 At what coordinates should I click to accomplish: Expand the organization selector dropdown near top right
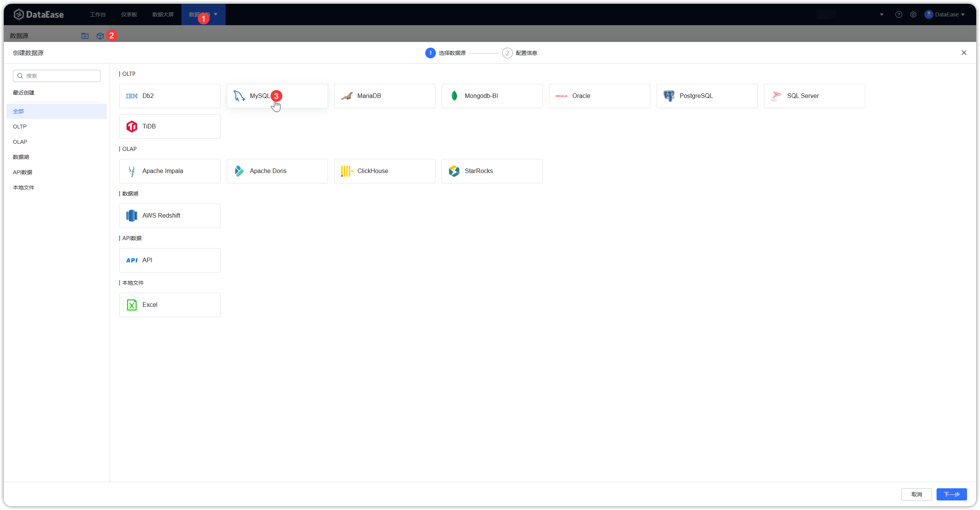click(881, 14)
